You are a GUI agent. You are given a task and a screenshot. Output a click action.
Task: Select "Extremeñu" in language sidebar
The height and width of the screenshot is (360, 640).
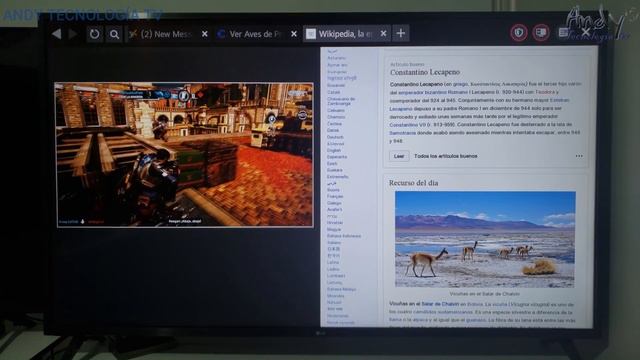(x=337, y=177)
